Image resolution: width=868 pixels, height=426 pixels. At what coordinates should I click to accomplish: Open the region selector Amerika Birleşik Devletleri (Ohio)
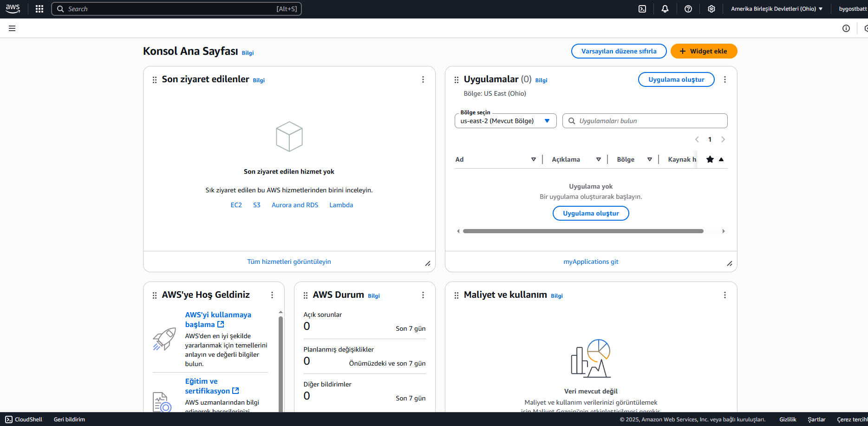[x=777, y=9]
